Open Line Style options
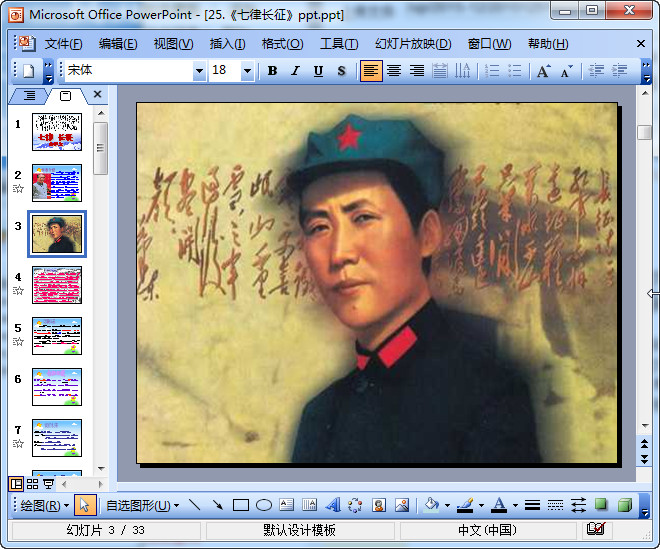Screen dimensions: 660x549 532,505
